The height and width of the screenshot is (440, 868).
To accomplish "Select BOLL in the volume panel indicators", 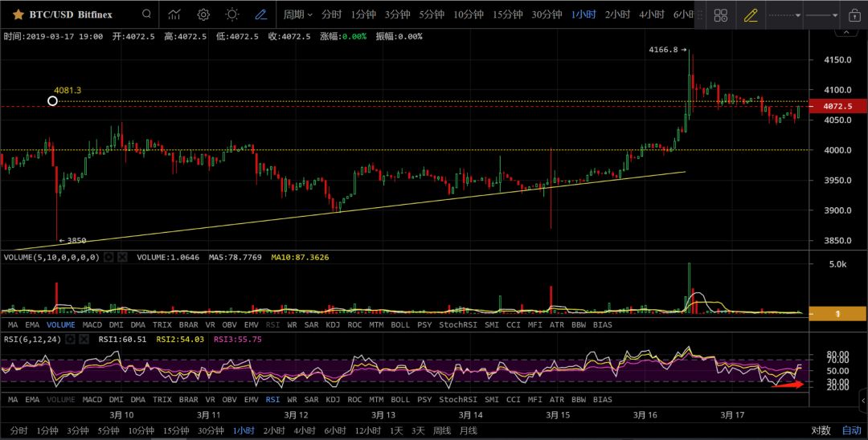I will 400,324.
